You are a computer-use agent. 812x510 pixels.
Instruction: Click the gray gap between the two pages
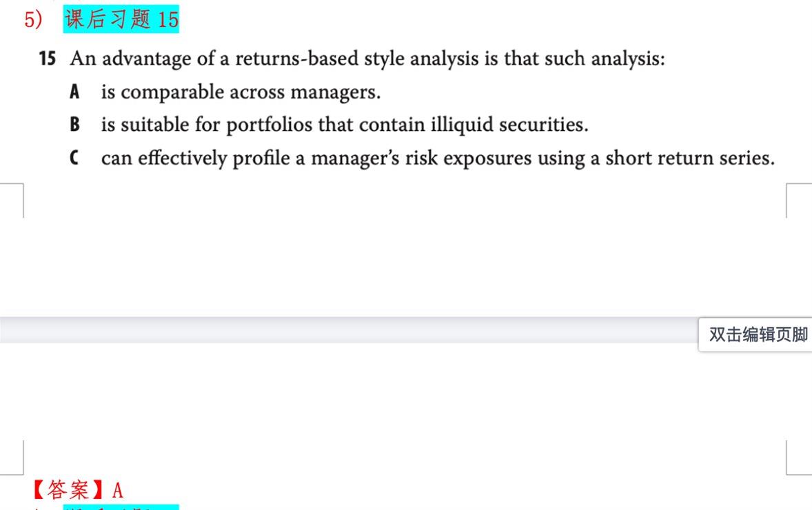[x=345, y=329]
